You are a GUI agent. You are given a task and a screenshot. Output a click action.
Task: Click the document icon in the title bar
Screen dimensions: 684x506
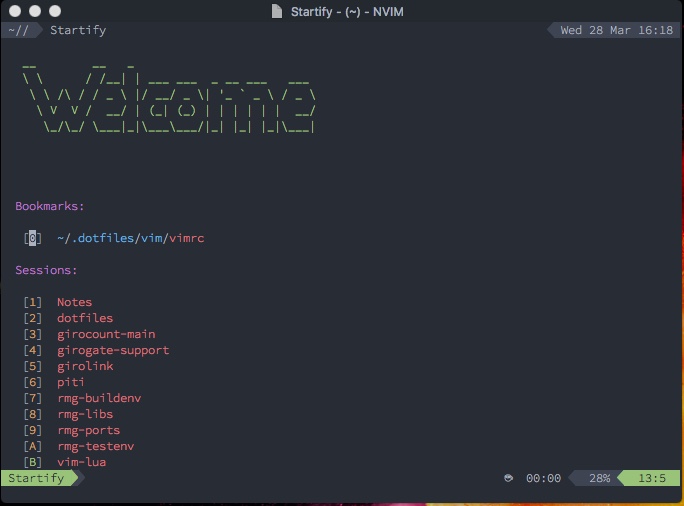click(277, 11)
